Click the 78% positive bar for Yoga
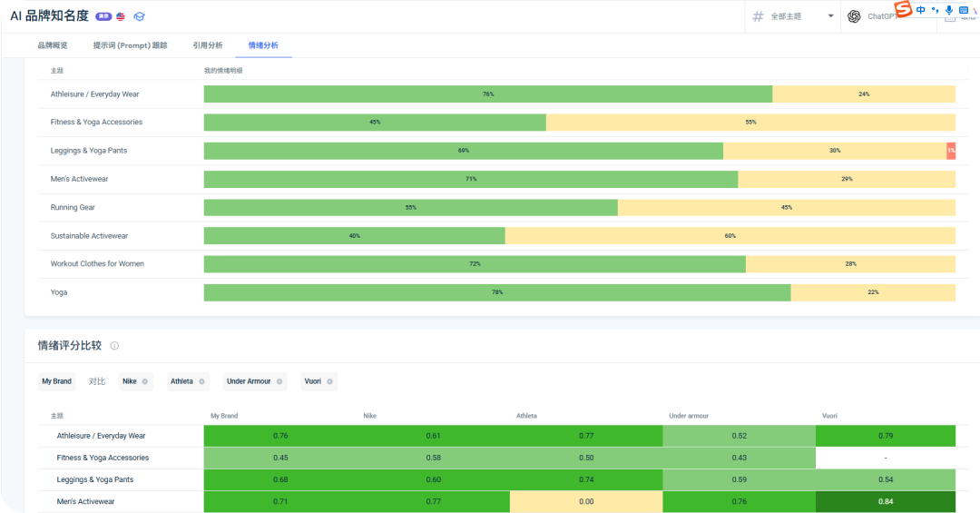This screenshot has width=980, height=513. point(497,292)
